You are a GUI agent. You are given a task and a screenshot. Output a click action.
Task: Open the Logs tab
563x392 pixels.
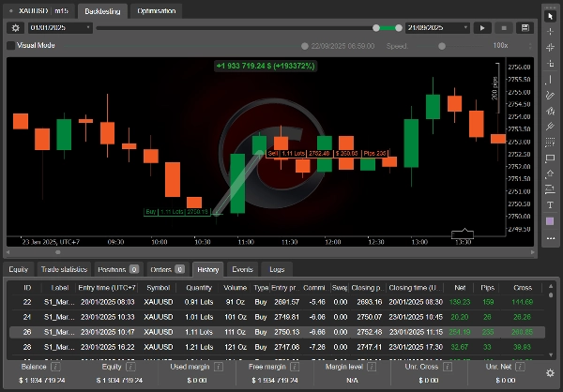(277, 269)
